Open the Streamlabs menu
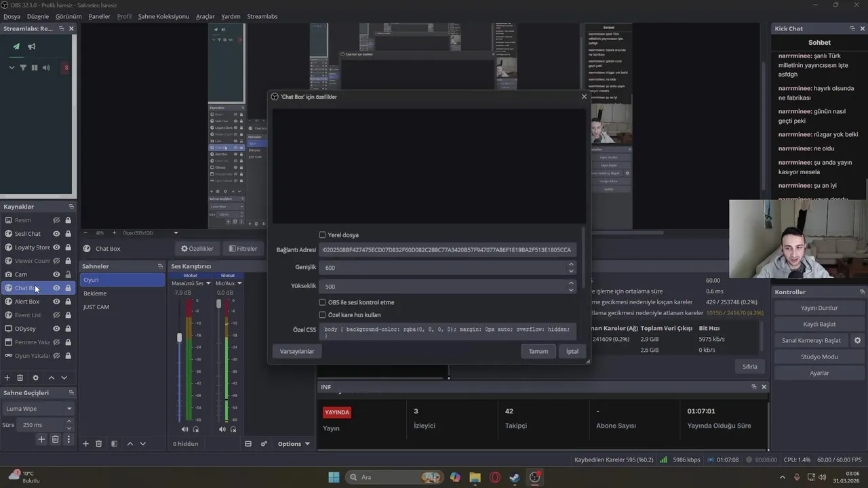868x488 pixels. click(262, 16)
